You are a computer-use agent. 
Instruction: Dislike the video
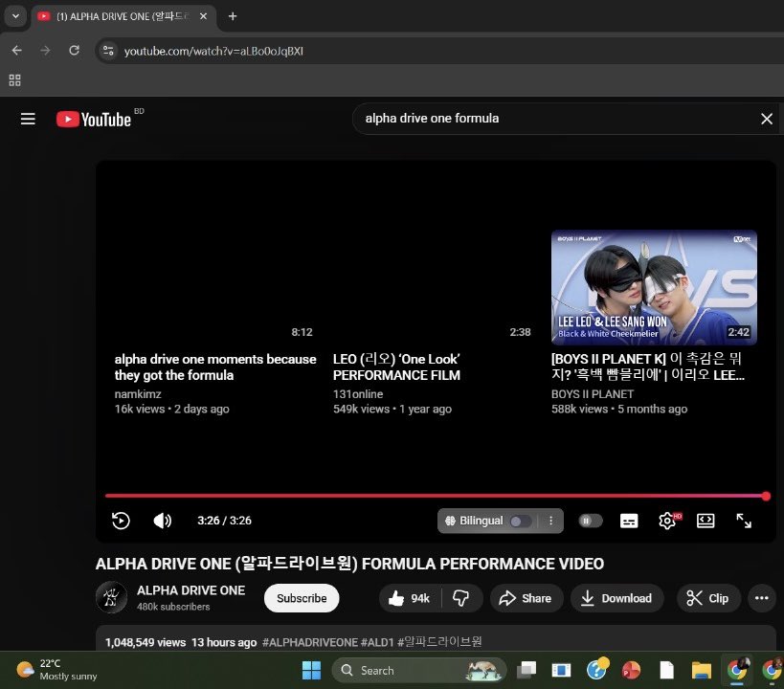point(461,598)
